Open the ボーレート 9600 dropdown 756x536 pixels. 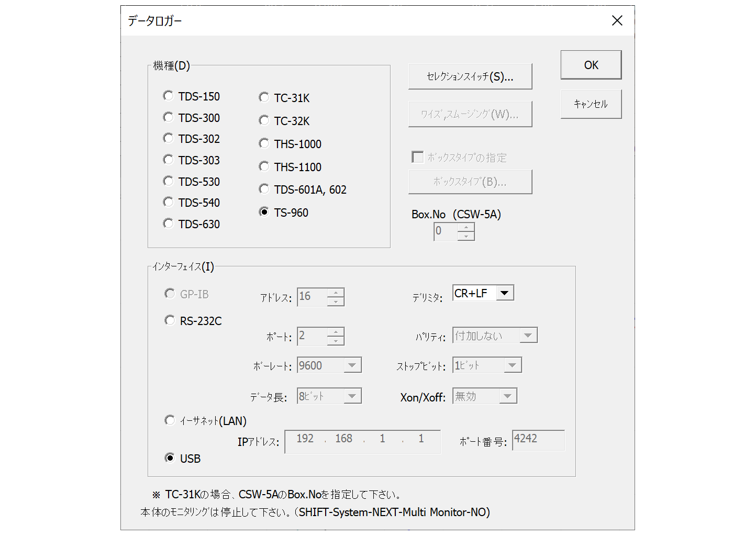[x=353, y=365]
